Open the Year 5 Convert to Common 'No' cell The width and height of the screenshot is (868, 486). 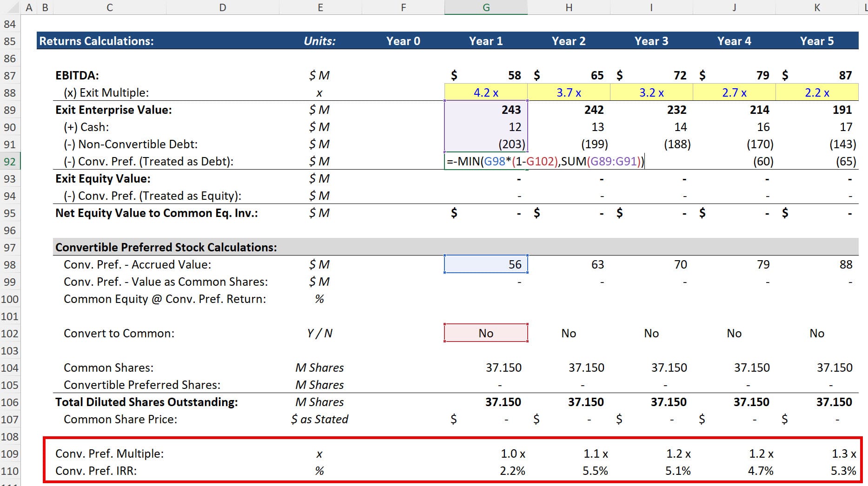[x=817, y=333]
